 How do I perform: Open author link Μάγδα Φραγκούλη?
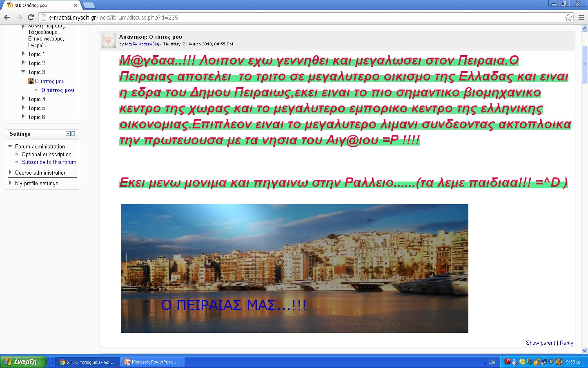pos(142,44)
